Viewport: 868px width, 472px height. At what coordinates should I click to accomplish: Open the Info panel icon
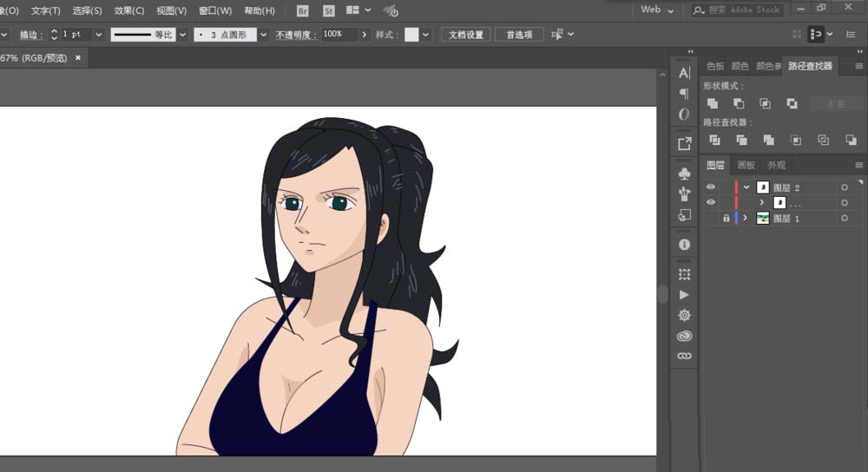(x=684, y=245)
